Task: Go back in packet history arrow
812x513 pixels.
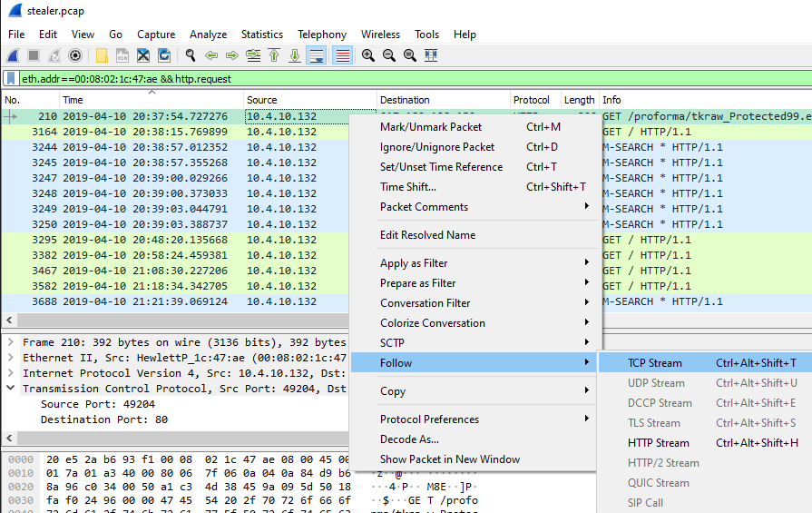Action: (x=211, y=55)
